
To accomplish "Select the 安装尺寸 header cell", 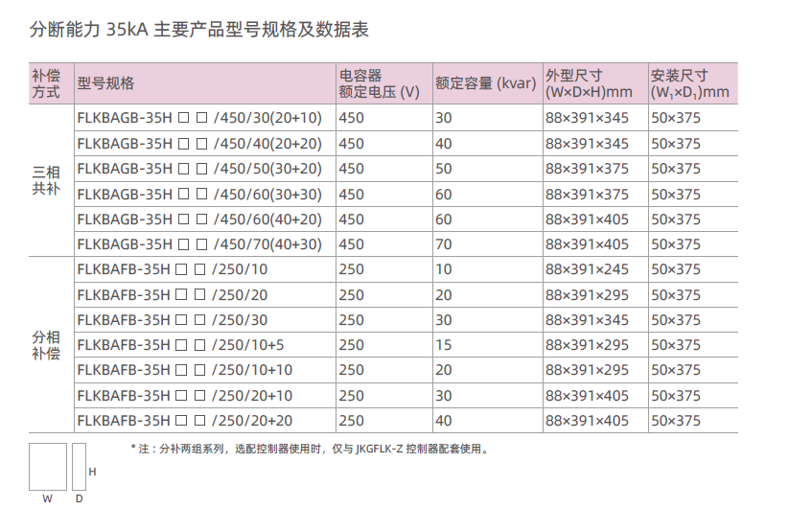I will pos(689,83).
